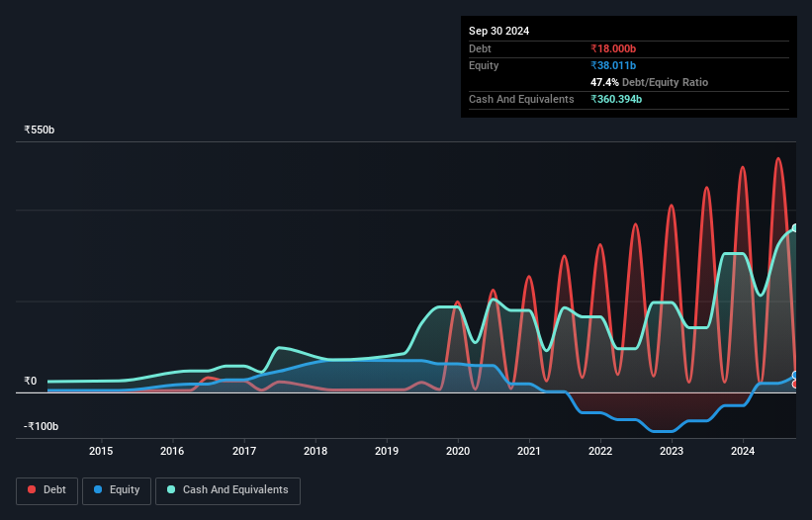The width and height of the screenshot is (812, 520).
Task: Click the 2023 x-axis label
Action: [x=672, y=451]
